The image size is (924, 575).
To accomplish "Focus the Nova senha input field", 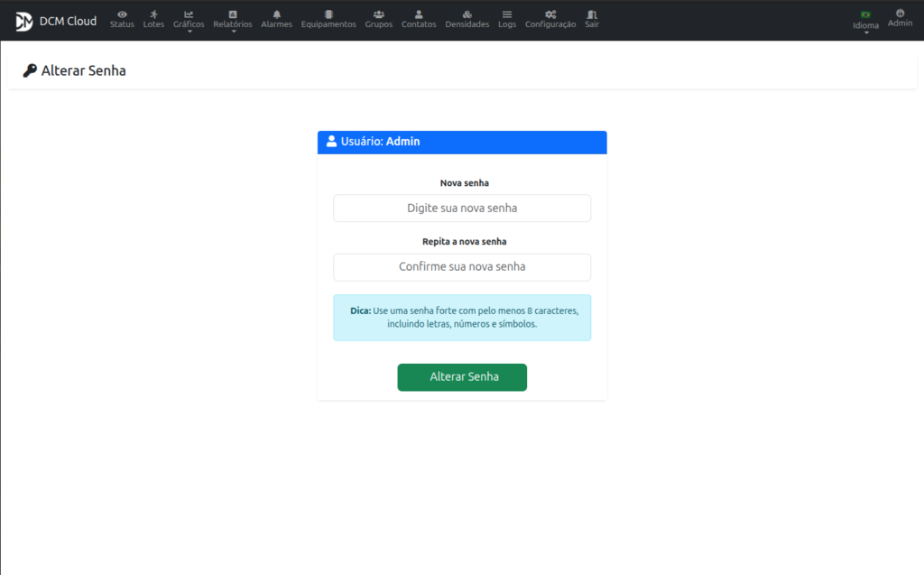I will point(462,209).
